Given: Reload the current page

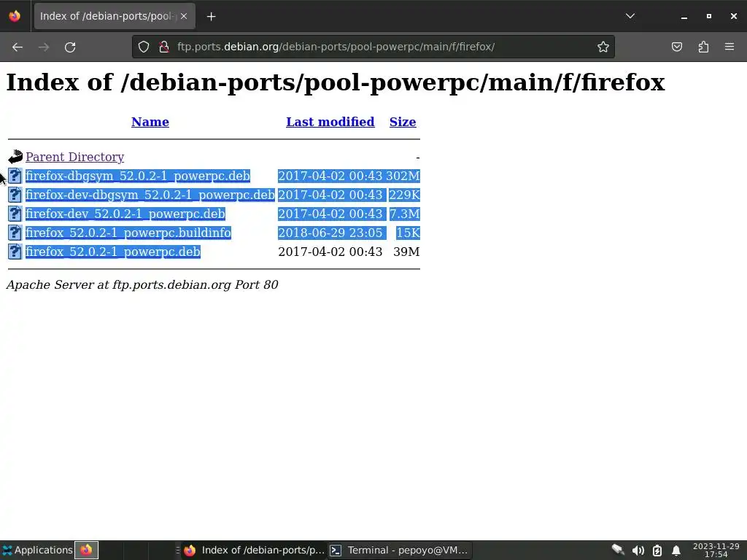Looking at the screenshot, I should (70, 47).
